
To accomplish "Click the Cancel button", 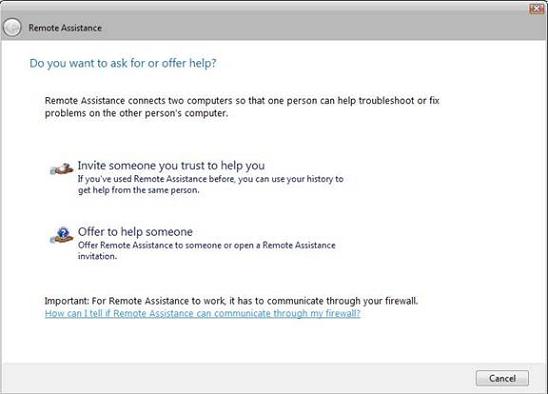I will (x=502, y=378).
